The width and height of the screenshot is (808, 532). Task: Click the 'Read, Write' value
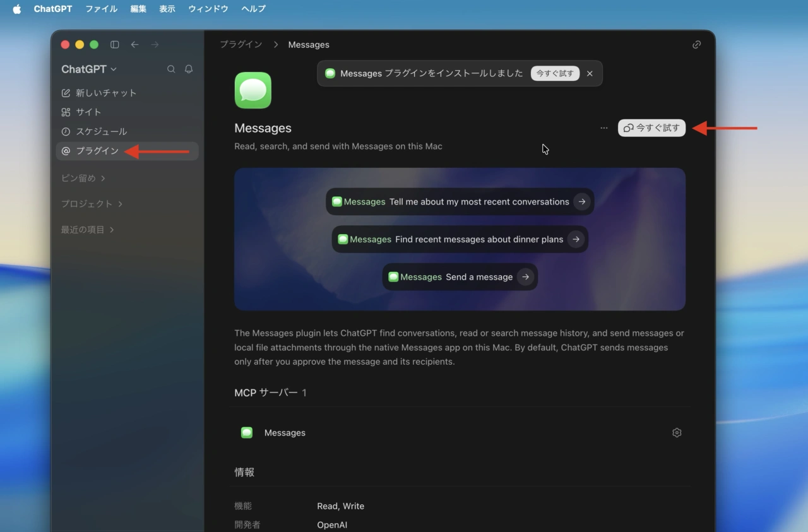(340, 506)
